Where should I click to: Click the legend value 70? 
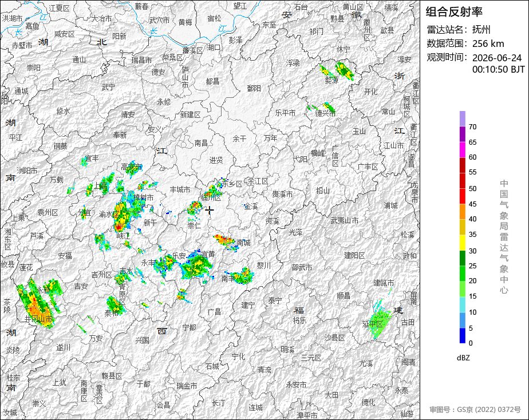tap(473, 126)
